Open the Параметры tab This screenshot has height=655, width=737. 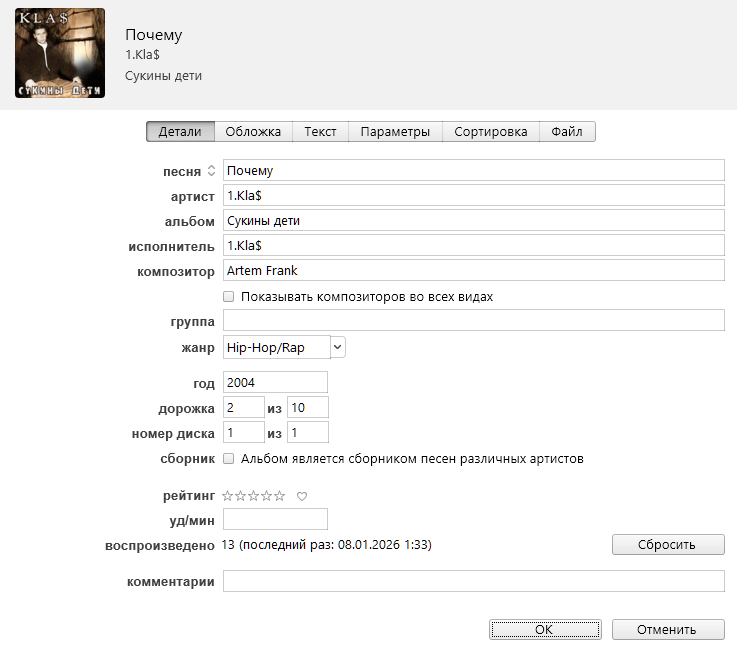click(x=395, y=132)
